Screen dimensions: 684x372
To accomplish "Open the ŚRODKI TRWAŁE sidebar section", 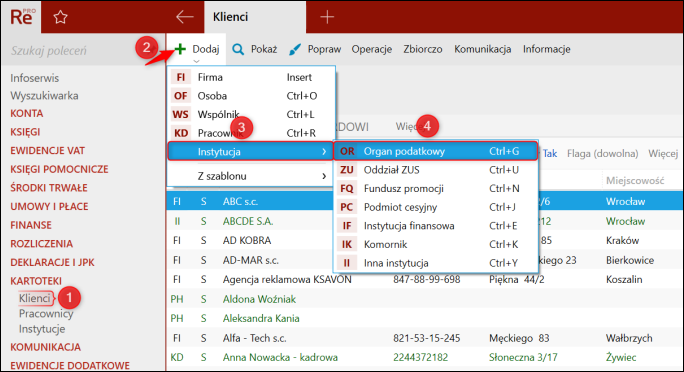I will (49, 188).
